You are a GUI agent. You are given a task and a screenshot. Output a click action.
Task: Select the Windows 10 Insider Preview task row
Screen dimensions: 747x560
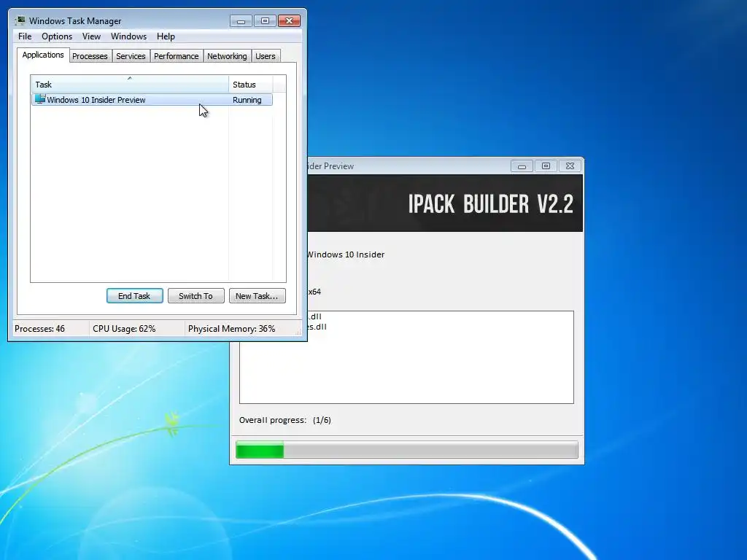(x=152, y=99)
